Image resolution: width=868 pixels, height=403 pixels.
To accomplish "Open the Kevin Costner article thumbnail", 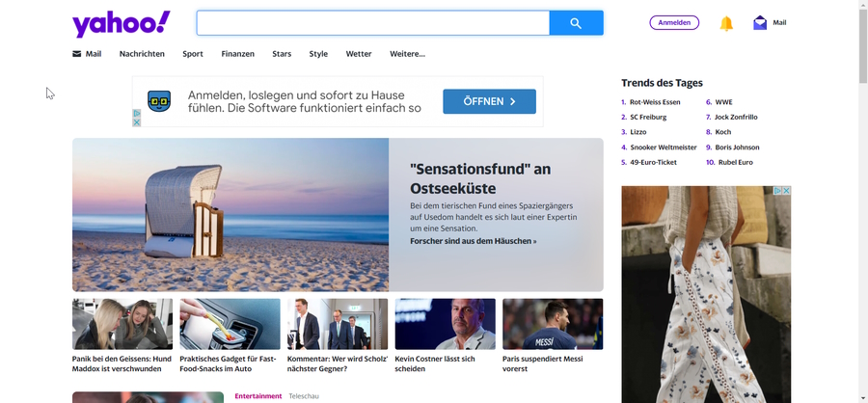I will (445, 324).
